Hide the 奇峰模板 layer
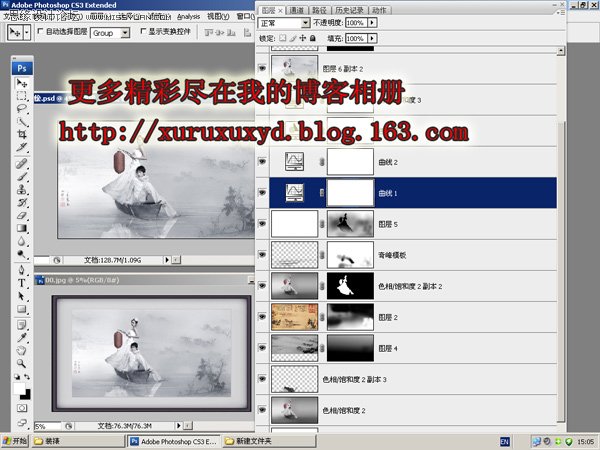The width and height of the screenshot is (600, 450). pos(262,254)
